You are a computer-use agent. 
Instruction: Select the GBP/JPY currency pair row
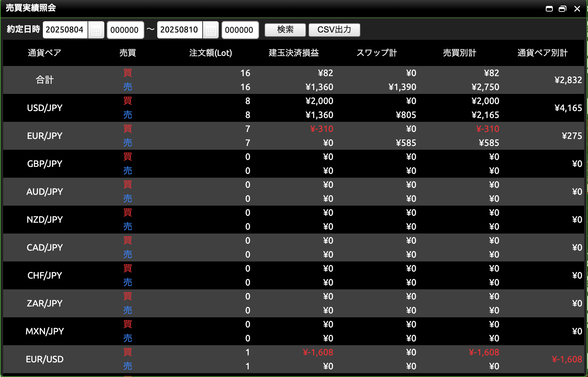tap(45, 164)
